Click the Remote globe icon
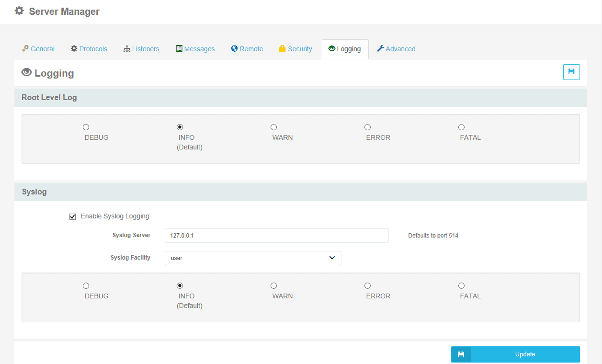 (x=234, y=48)
